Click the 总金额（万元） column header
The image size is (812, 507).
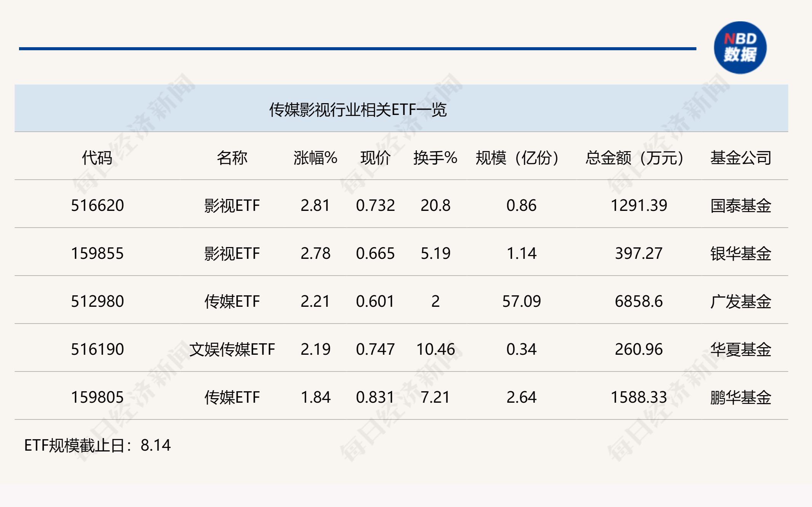click(x=635, y=158)
